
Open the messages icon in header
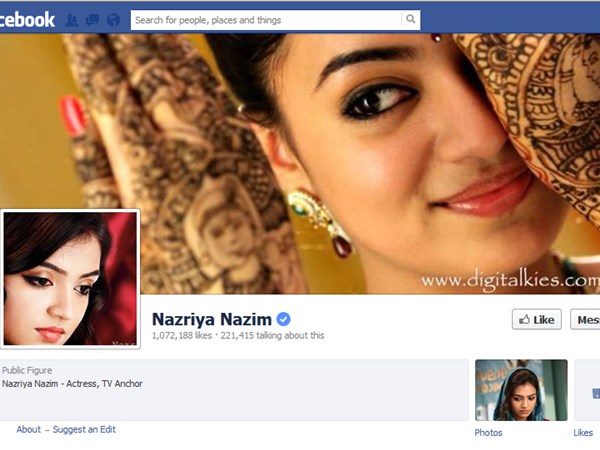pyautogui.click(x=93, y=20)
